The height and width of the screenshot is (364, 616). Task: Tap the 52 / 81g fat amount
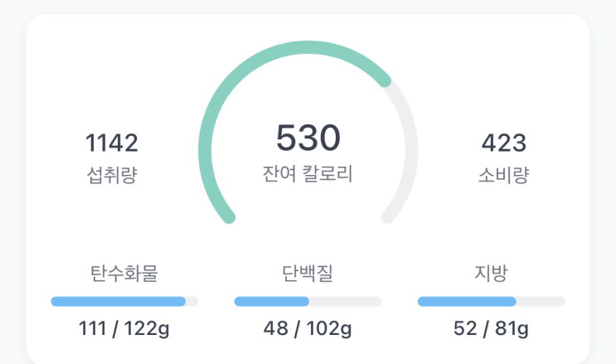click(x=491, y=329)
